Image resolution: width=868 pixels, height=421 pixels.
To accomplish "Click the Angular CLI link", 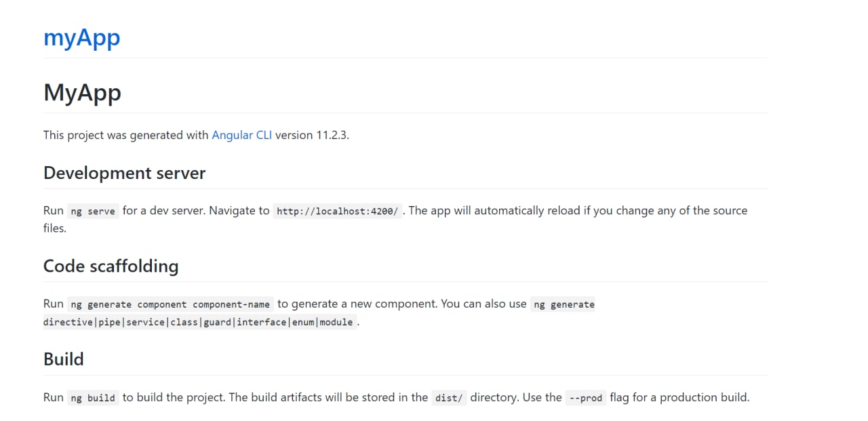I will (x=242, y=135).
